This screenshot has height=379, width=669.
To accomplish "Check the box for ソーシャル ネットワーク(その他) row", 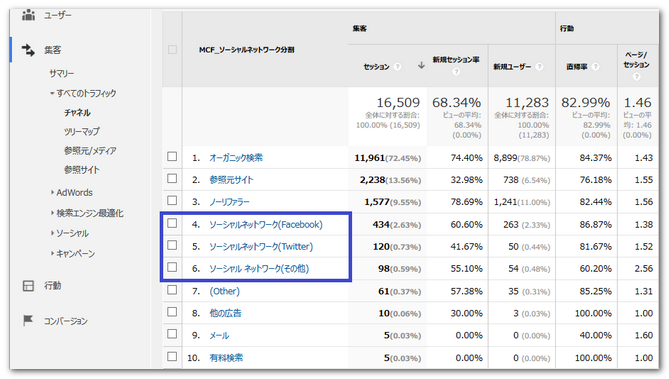I will (x=172, y=267).
